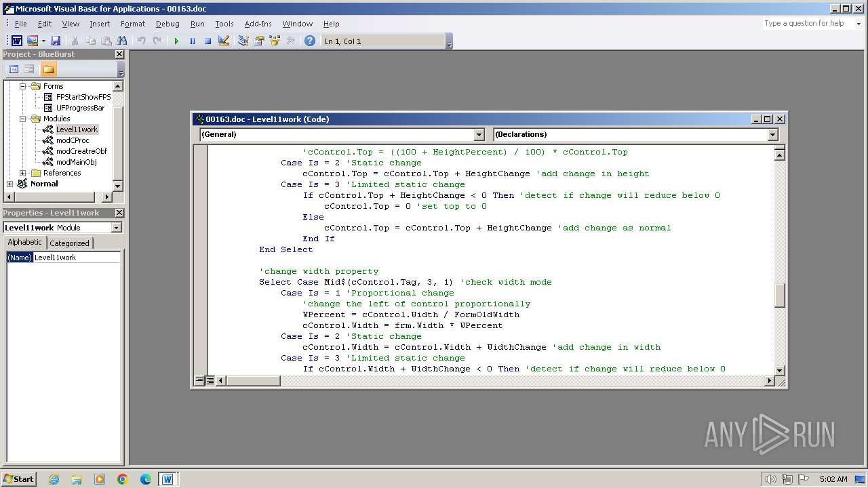Click the Copy toolbar icon
The height and width of the screenshot is (488, 868).
90,41
